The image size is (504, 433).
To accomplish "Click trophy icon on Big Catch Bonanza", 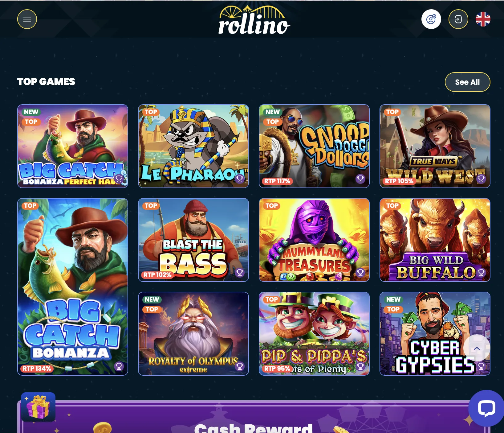I will (x=119, y=366).
